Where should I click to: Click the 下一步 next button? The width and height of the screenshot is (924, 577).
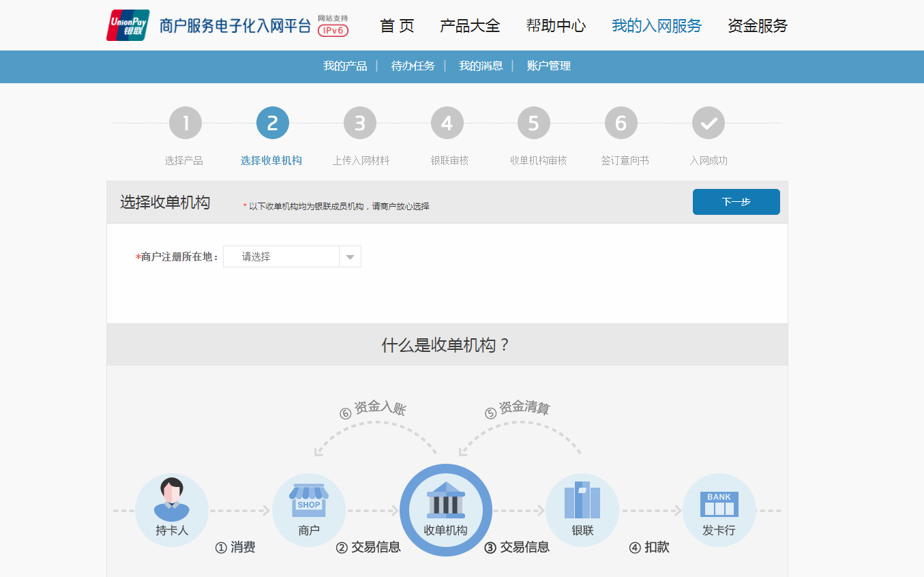pos(736,202)
